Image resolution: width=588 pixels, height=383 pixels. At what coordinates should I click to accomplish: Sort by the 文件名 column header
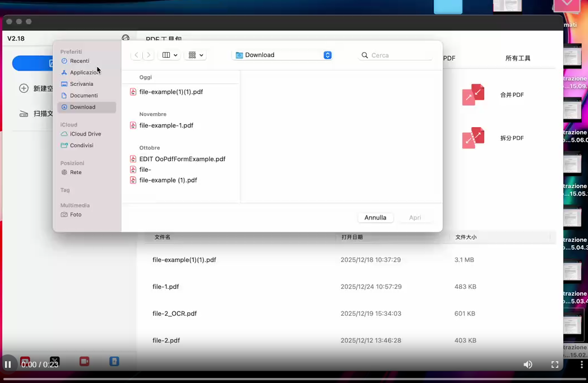163,237
